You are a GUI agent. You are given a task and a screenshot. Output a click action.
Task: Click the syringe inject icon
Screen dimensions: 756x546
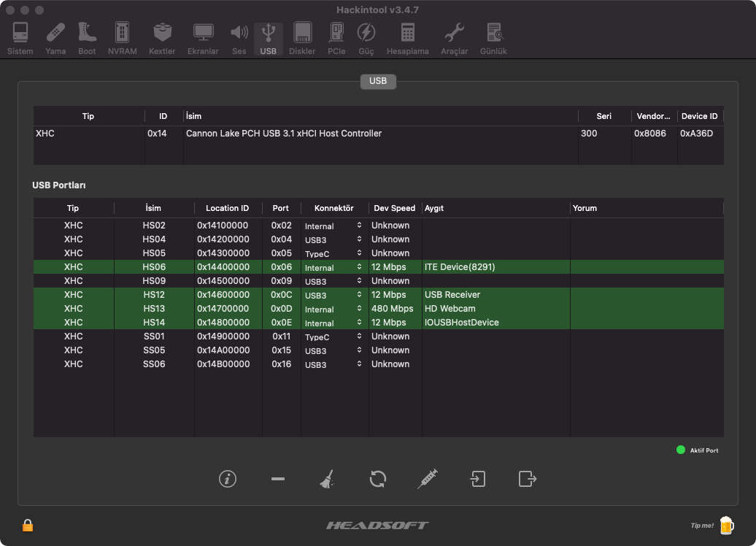click(x=428, y=479)
